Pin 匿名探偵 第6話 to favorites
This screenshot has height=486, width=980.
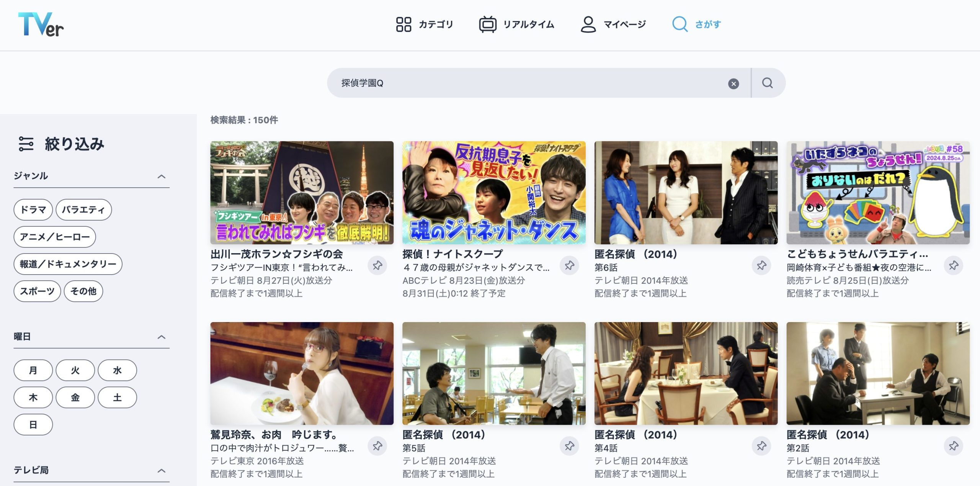pos(761,265)
